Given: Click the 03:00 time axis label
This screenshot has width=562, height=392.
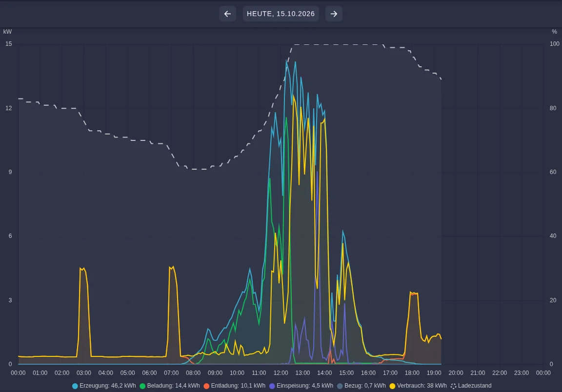Looking at the screenshot, I should pos(83,373).
